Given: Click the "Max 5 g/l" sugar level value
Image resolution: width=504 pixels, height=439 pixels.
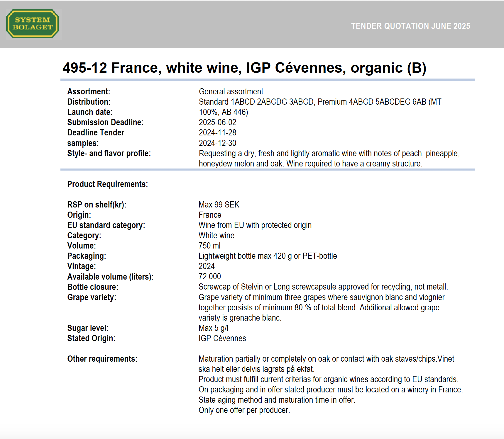Looking at the screenshot, I should (x=213, y=328).
